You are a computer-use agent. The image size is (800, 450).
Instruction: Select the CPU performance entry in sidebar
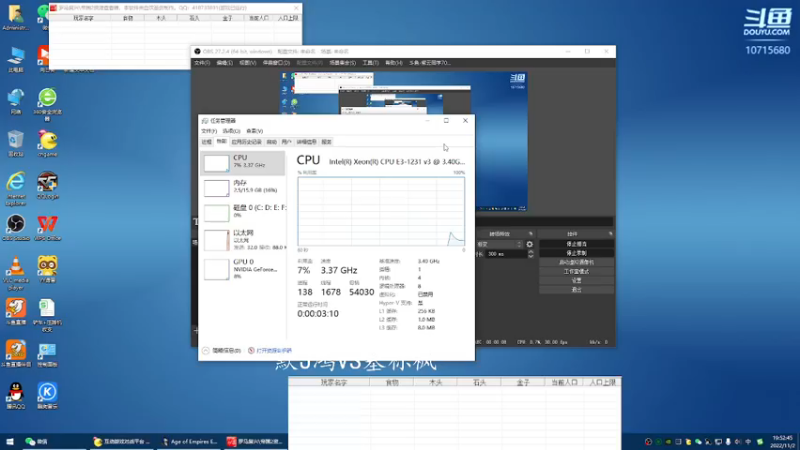click(243, 163)
